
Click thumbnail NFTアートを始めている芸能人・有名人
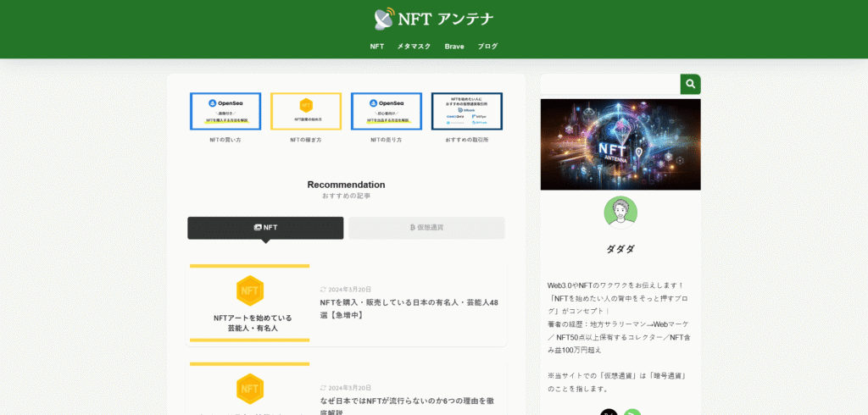point(250,303)
